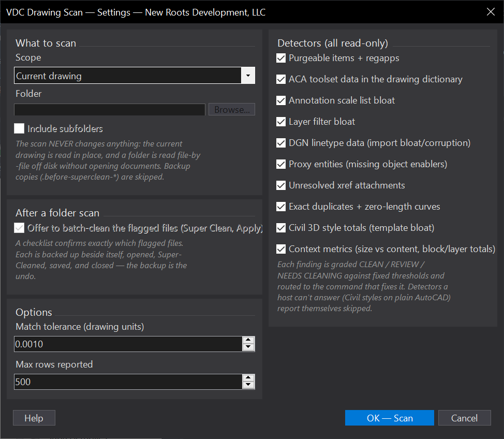Click the Folder path input field
This screenshot has width=504, height=439.
tap(110, 110)
